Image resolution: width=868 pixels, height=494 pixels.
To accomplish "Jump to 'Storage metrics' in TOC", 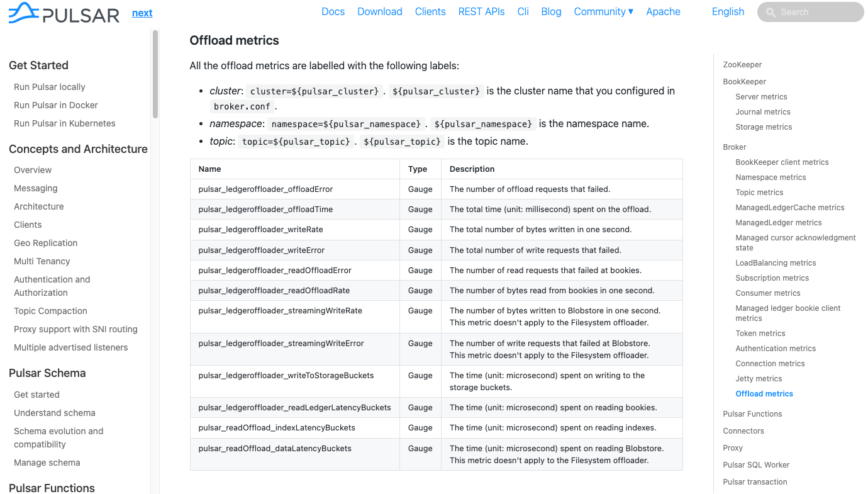I will click(764, 127).
